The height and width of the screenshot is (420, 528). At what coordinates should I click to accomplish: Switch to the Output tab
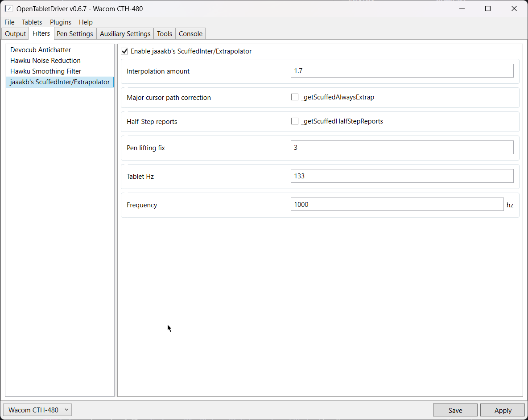pos(15,33)
